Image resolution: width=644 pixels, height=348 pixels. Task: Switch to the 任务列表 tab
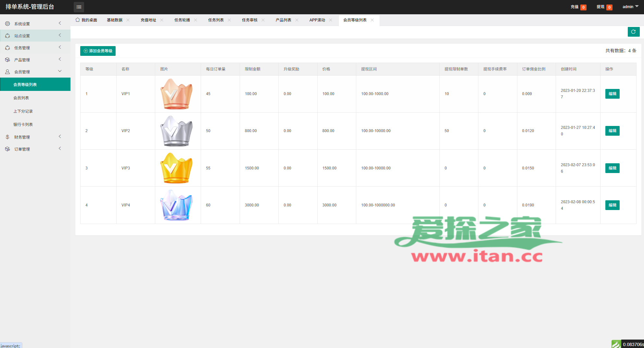coord(216,20)
